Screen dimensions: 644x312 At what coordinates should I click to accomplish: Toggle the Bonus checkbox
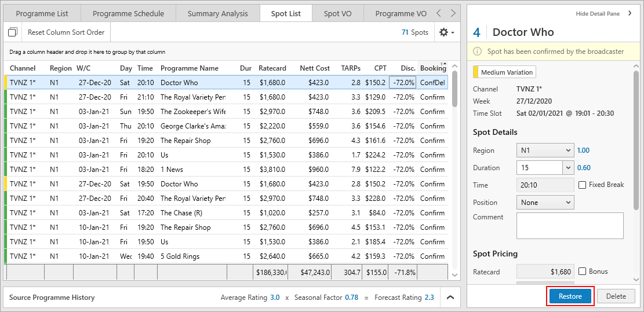582,271
